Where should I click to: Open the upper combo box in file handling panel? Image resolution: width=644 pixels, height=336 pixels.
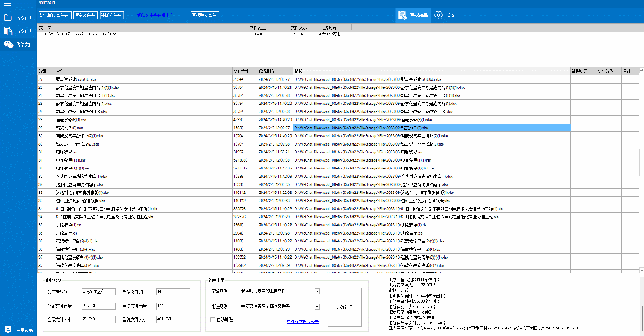(x=280, y=291)
